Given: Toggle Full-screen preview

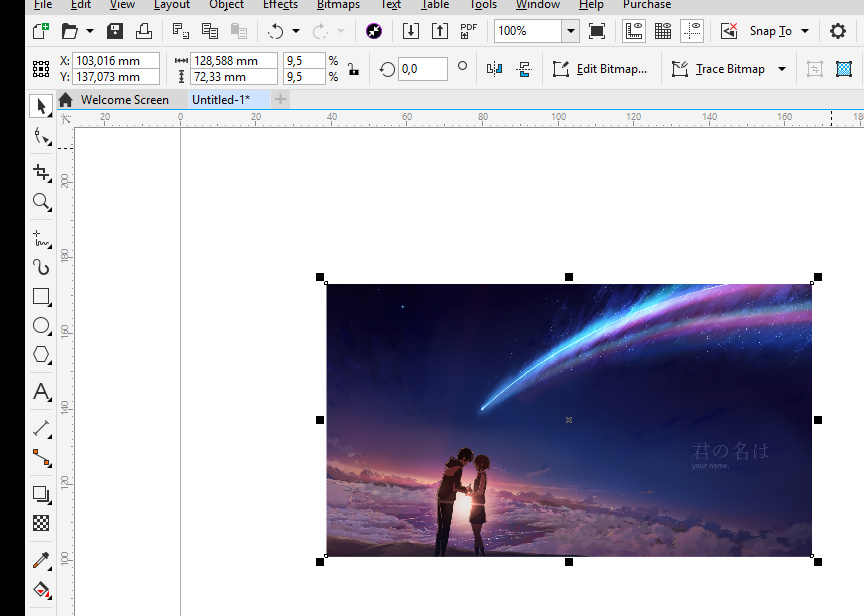Looking at the screenshot, I should 597,31.
